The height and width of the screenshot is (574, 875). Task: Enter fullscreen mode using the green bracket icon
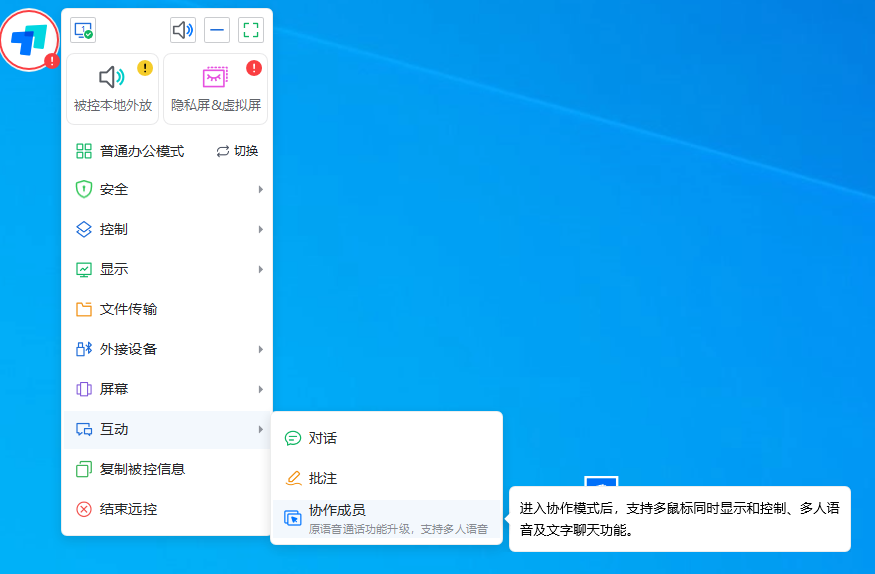(251, 31)
